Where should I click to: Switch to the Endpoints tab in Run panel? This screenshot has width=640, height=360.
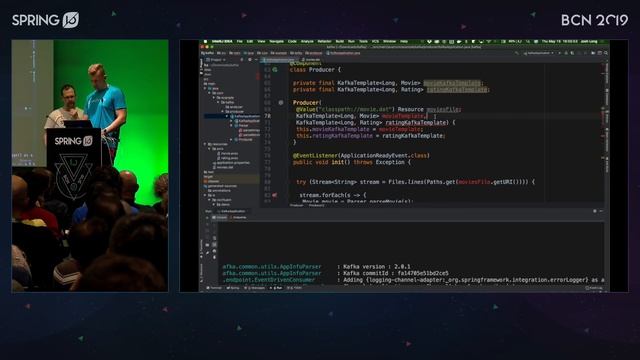[x=239, y=218]
